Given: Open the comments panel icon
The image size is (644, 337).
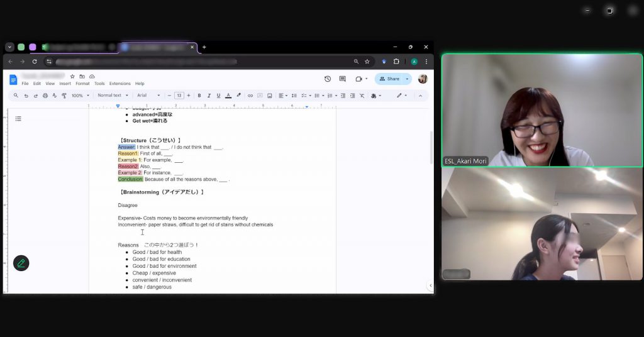Looking at the screenshot, I should 343,79.
